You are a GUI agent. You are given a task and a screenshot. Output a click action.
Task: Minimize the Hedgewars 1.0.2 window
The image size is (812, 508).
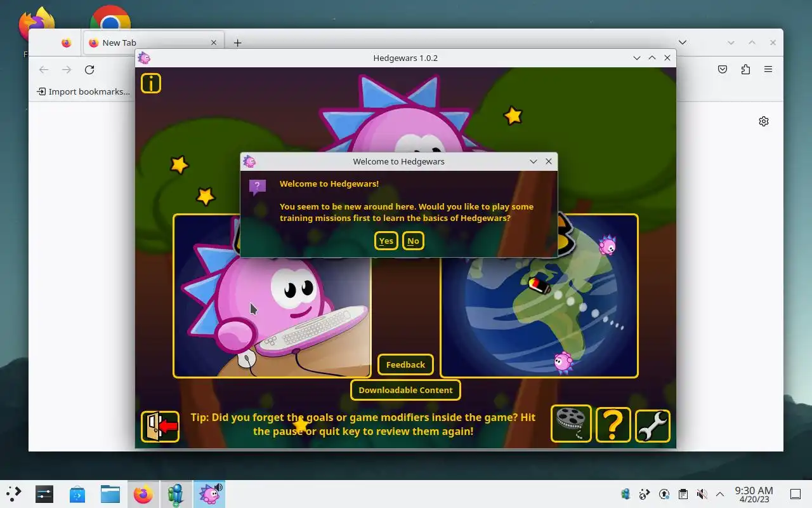636,58
